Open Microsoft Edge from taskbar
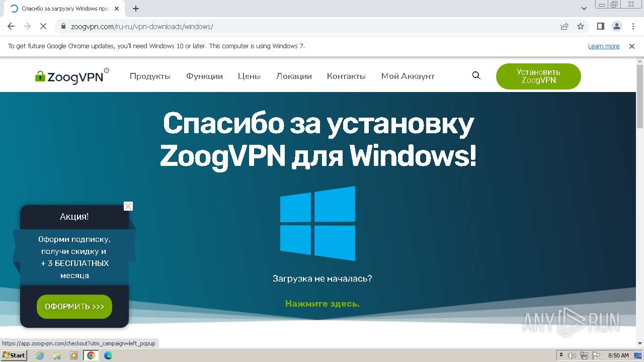The image size is (644, 362). click(108, 355)
